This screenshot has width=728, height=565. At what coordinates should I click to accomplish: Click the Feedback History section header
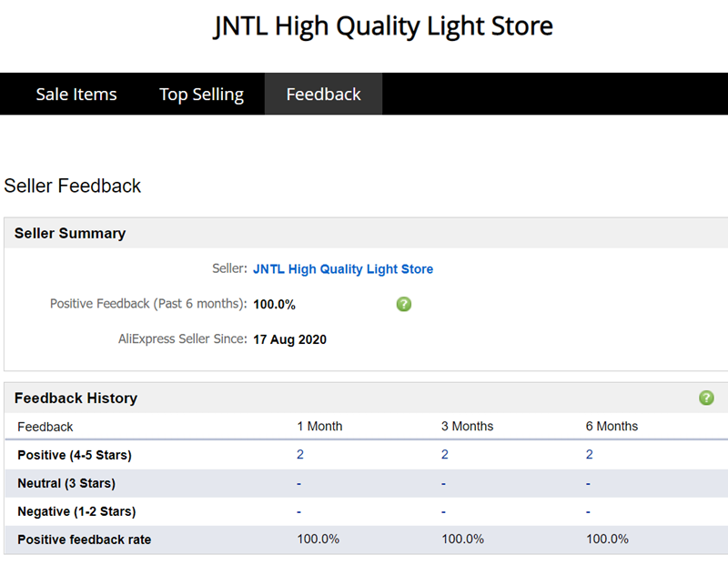(76, 398)
